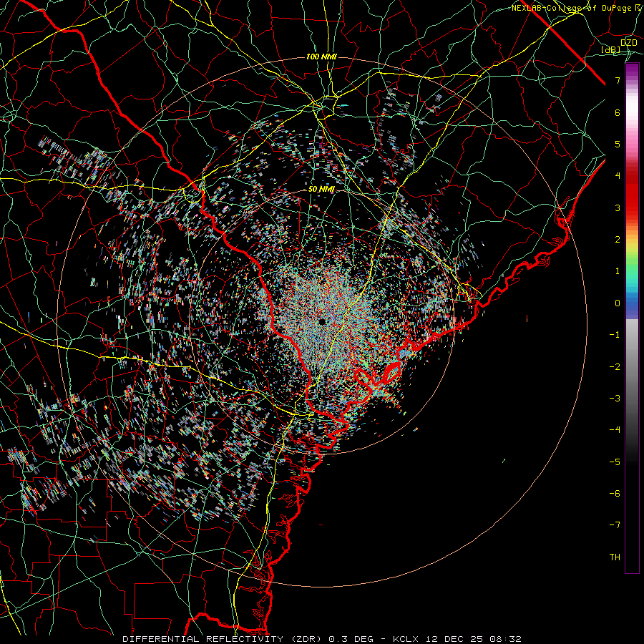The width and height of the screenshot is (644, 644).
Task: Click the "TH" label on the color scale
Action: (615, 557)
